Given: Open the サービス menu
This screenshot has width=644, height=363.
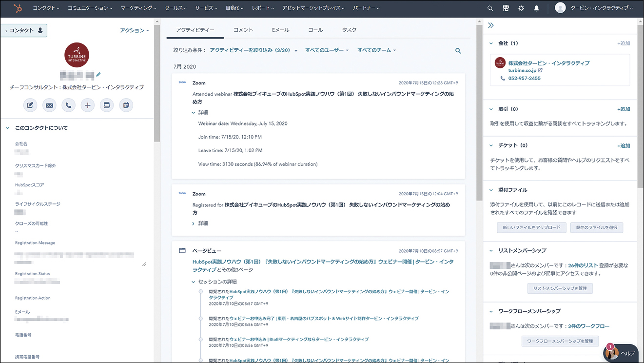Looking at the screenshot, I should 207,8.
